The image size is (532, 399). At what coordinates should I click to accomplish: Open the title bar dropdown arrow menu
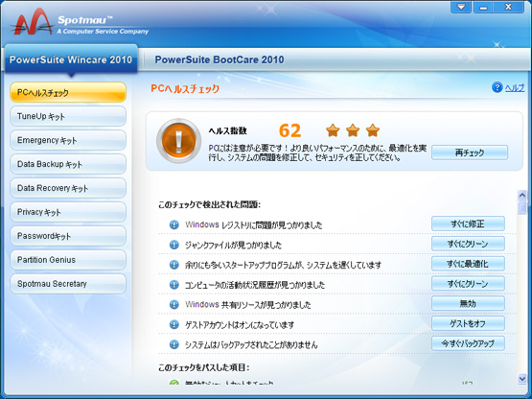pyautogui.click(x=461, y=7)
